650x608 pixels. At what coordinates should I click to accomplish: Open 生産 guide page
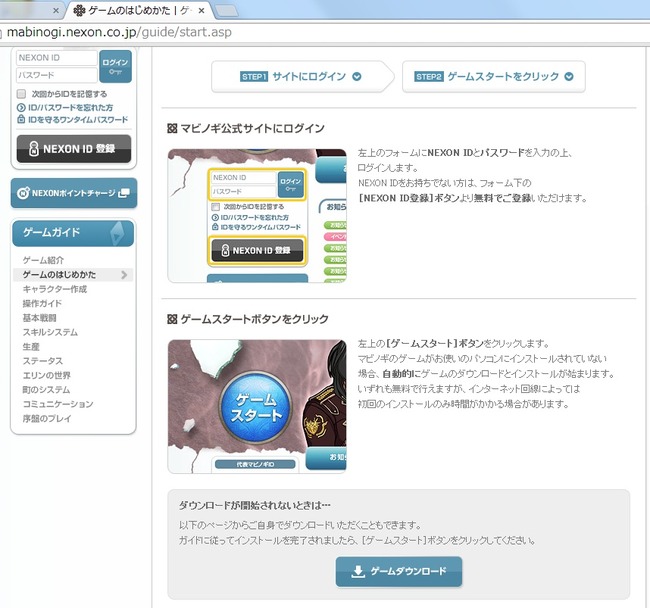pyautogui.click(x=31, y=346)
